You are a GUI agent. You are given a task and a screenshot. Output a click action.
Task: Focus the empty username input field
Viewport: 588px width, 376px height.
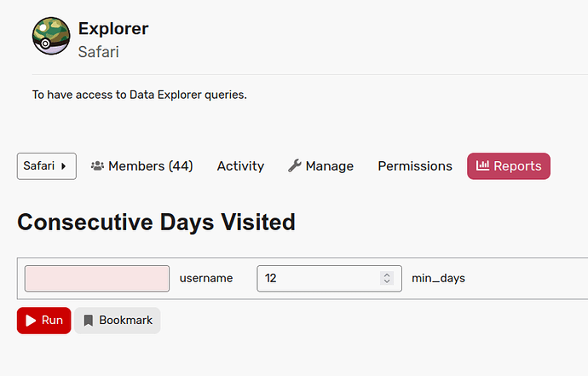point(97,279)
